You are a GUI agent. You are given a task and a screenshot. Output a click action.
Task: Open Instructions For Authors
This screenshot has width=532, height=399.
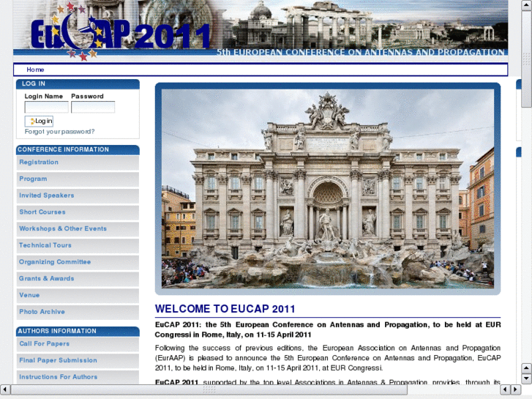tap(78, 377)
